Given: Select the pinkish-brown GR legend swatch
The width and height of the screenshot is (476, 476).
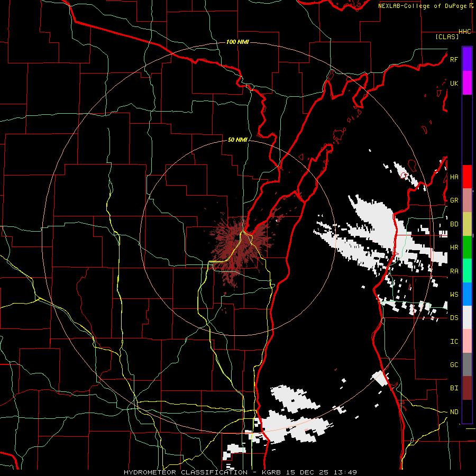Looking at the screenshot, I should tap(467, 200).
